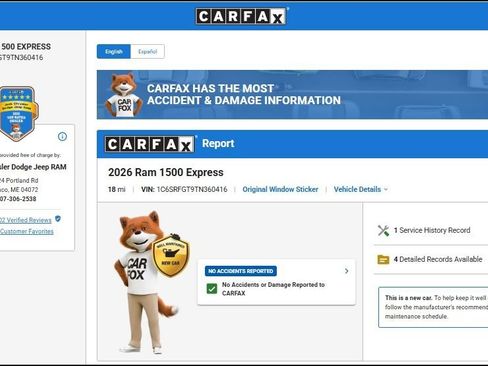Click the 2026 Ram 1500 Express title
488x366 pixels.
(x=166, y=172)
